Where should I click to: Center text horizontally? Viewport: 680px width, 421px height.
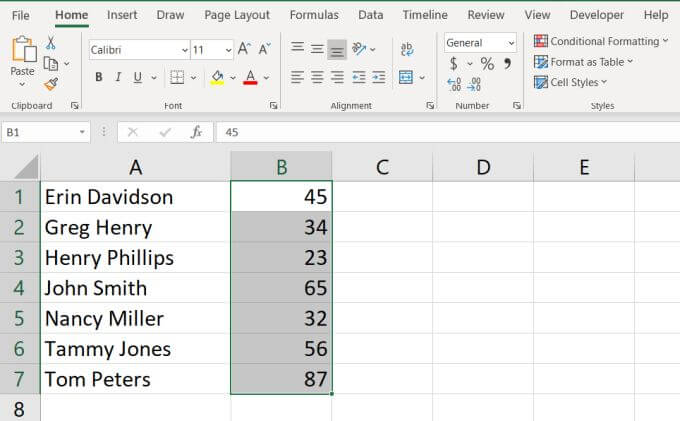click(317, 77)
